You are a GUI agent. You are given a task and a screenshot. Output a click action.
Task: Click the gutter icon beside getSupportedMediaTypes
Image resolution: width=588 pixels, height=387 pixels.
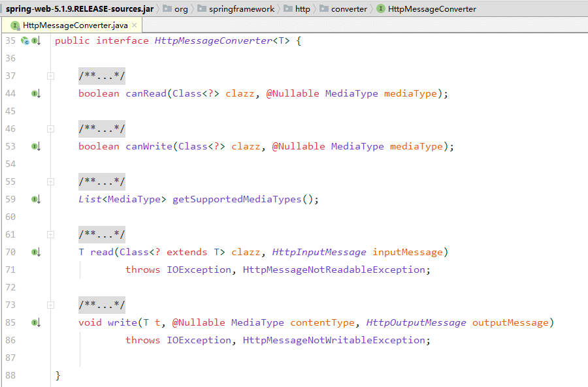point(35,199)
